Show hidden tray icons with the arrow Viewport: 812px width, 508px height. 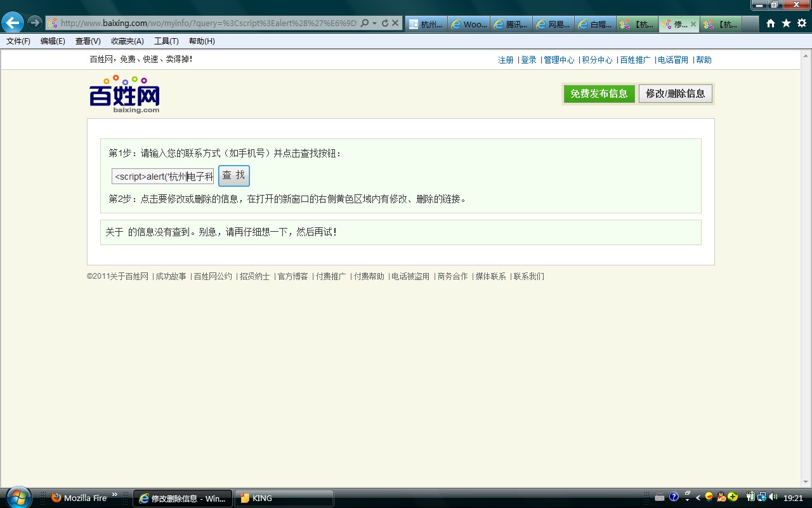click(698, 498)
